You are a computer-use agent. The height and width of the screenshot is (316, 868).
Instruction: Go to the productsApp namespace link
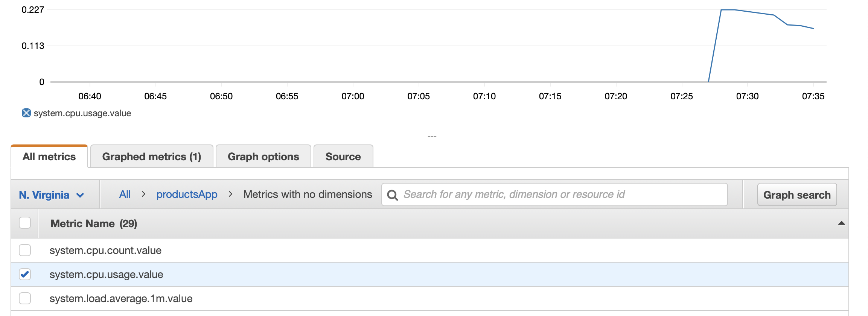pos(187,194)
